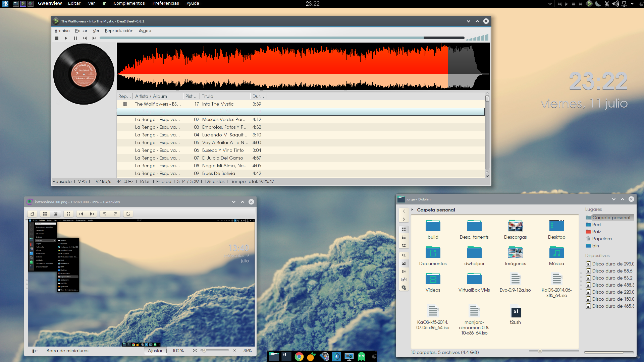Image resolution: width=644 pixels, height=362 pixels.
Task: Click the volume tray icon
Action: point(615,4)
